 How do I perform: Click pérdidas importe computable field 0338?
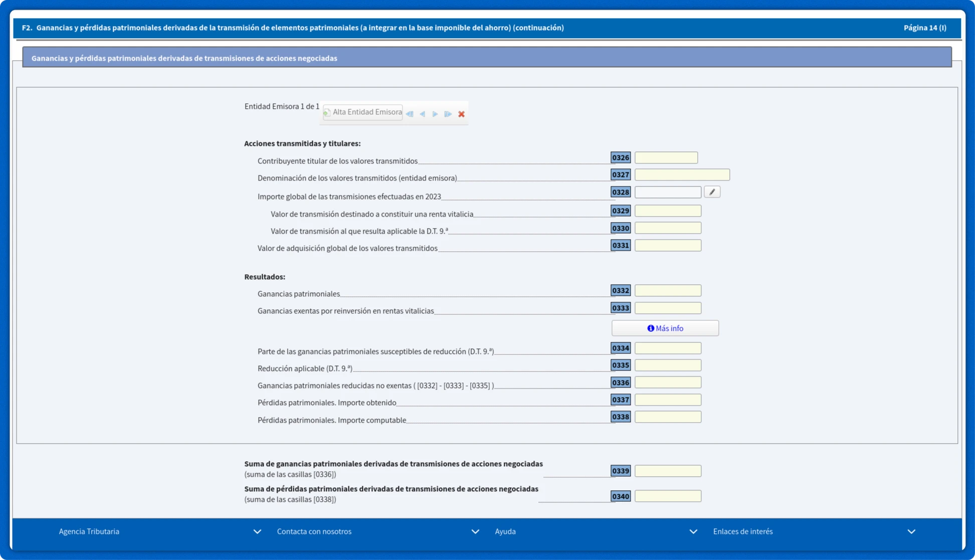pos(668,417)
